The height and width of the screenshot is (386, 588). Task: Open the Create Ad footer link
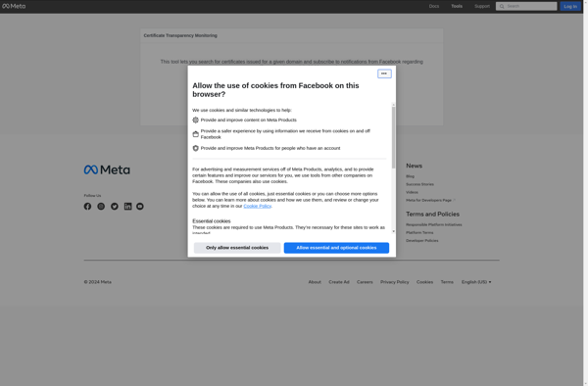click(x=339, y=282)
